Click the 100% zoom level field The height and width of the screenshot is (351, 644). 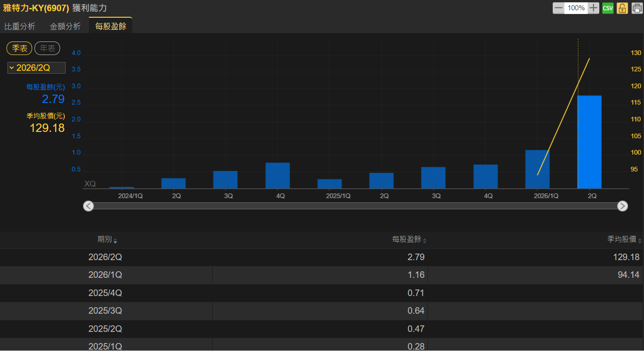576,8
